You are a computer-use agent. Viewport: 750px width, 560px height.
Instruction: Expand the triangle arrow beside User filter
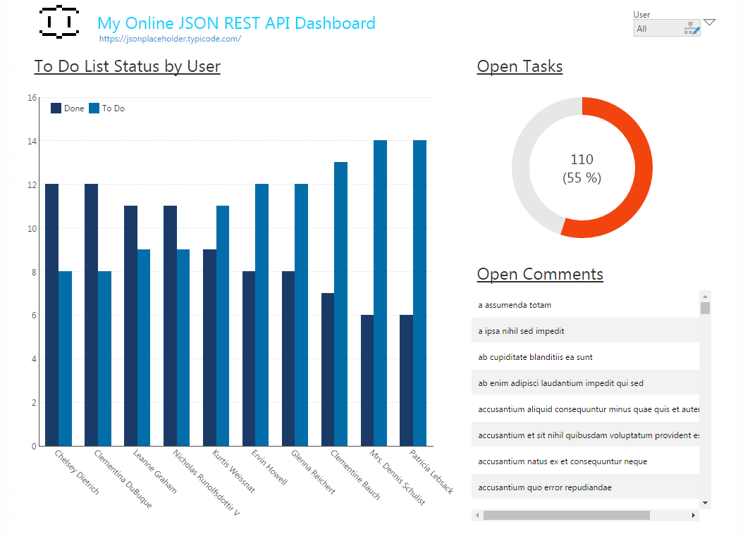click(709, 23)
